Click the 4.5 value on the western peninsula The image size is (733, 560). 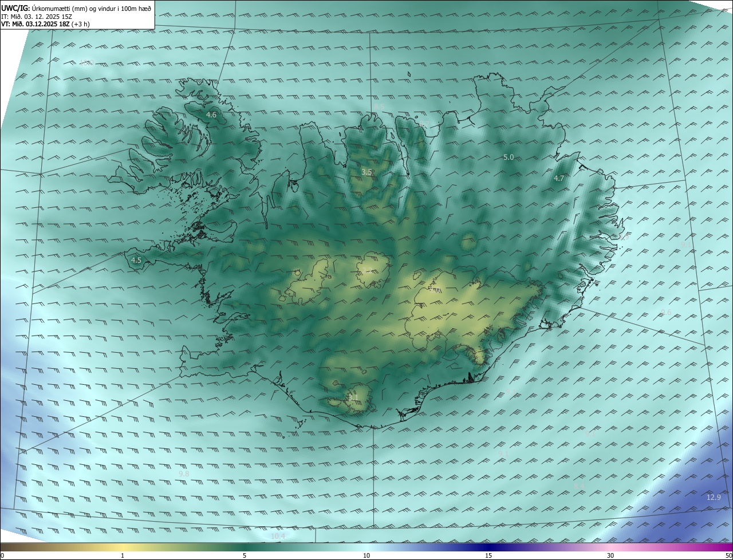(136, 260)
